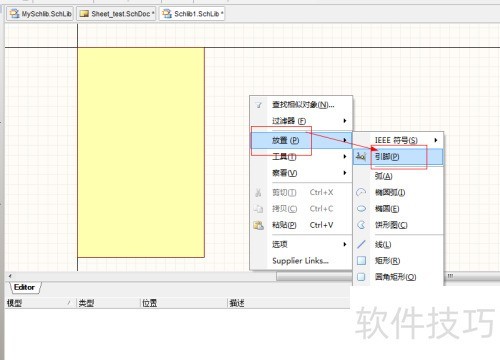Click the clipboard icon beside 粘贴
500x360 pixels.
point(258,225)
